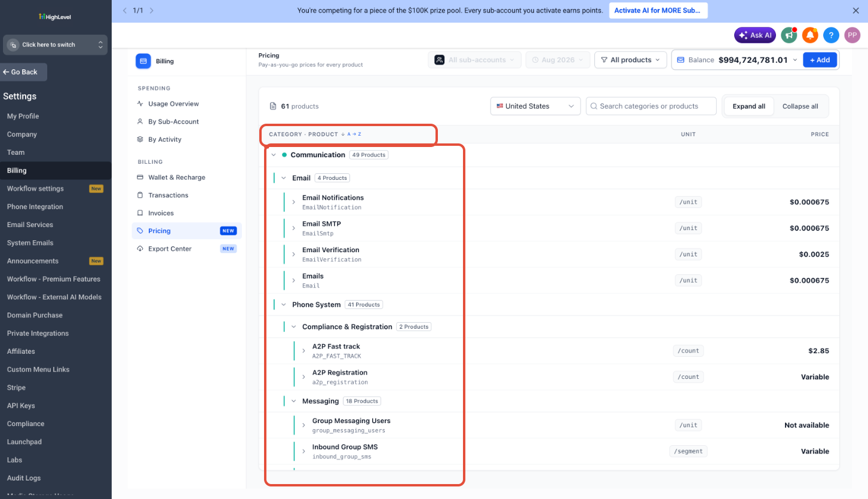
Task: Click Activate AI for MORE Sub button
Action: (x=658, y=11)
